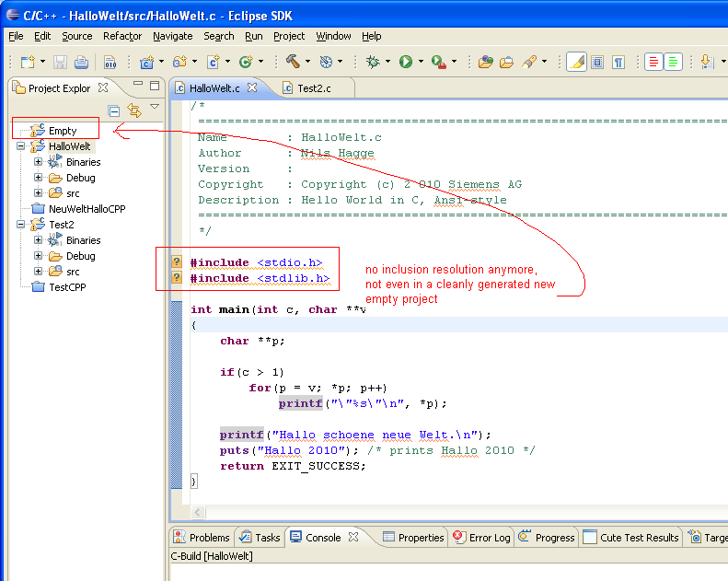Image resolution: width=728 pixels, height=581 pixels.
Task: Click the Open Task folder icon
Action: [x=506, y=62]
